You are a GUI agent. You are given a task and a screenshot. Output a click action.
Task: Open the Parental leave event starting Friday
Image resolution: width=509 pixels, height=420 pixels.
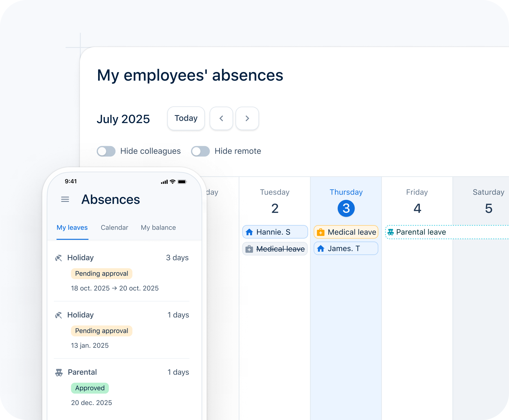(447, 232)
